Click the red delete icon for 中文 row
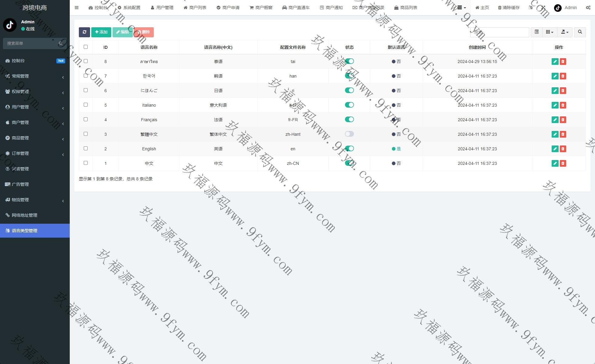This screenshot has height=364, width=595. pos(563,163)
